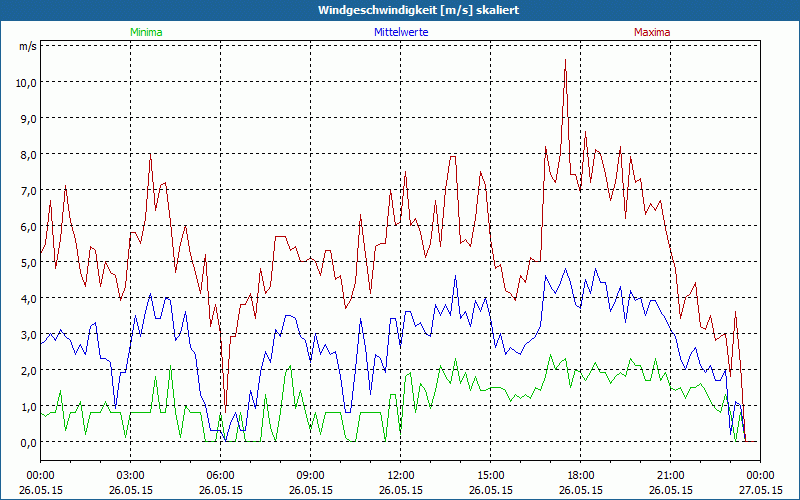The height and width of the screenshot is (500, 800).
Task: Click the '9,0' y-axis value
Action: point(28,118)
